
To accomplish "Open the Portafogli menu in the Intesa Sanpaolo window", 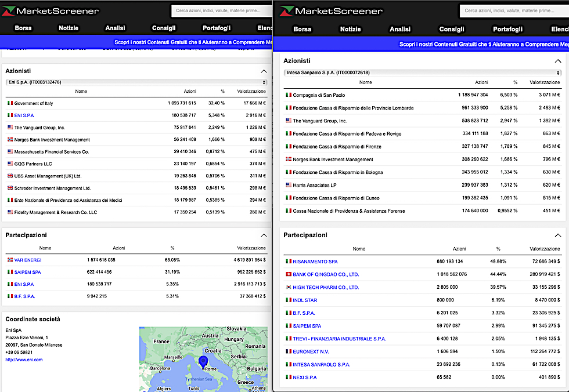I will [507, 29].
